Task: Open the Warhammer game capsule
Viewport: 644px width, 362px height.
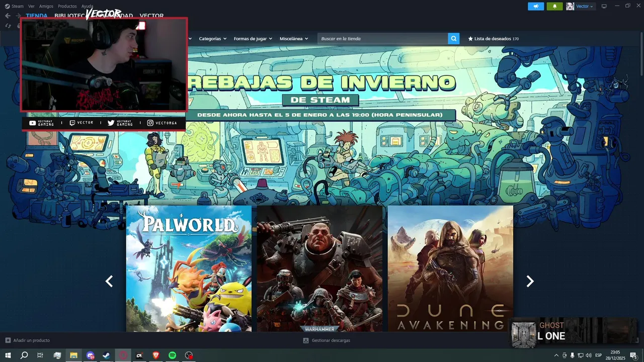Action: (x=319, y=268)
